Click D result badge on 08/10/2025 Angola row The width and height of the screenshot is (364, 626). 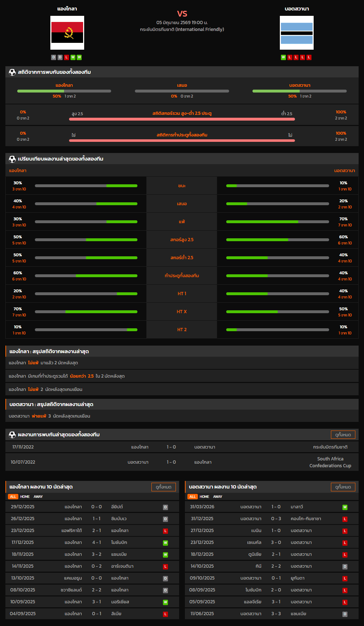165,590
